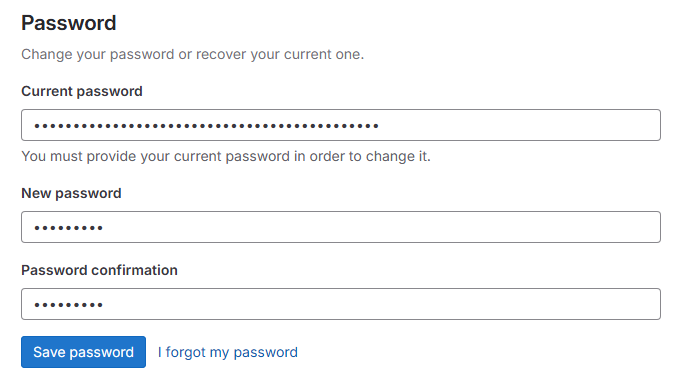Focus the Current password input field
This screenshot has height=392, width=685.
(x=341, y=125)
